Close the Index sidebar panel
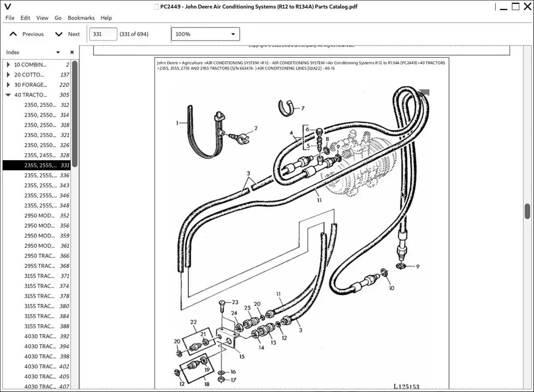This screenshot has height=392, width=534. pos(72,53)
